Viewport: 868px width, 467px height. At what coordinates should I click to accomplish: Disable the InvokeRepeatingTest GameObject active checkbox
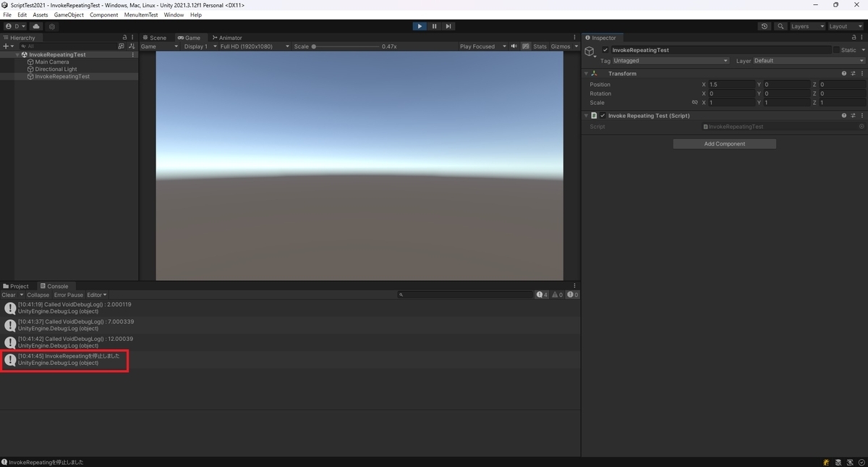coord(605,49)
